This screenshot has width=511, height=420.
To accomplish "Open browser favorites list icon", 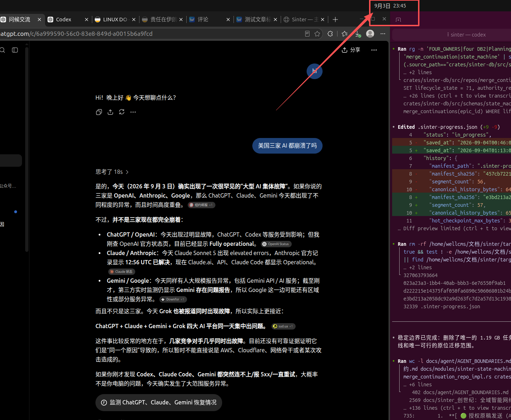I will (x=345, y=34).
